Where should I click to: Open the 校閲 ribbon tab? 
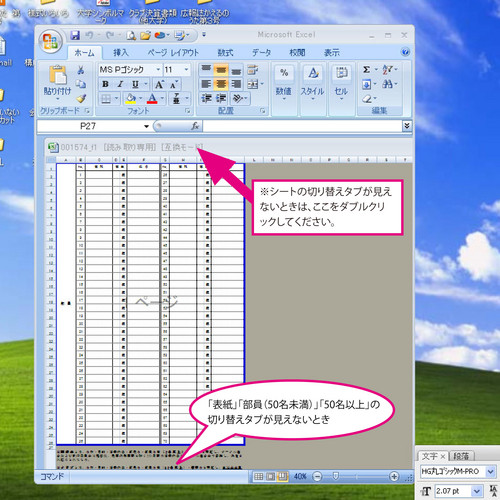pyautogui.click(x=297, y=53)
